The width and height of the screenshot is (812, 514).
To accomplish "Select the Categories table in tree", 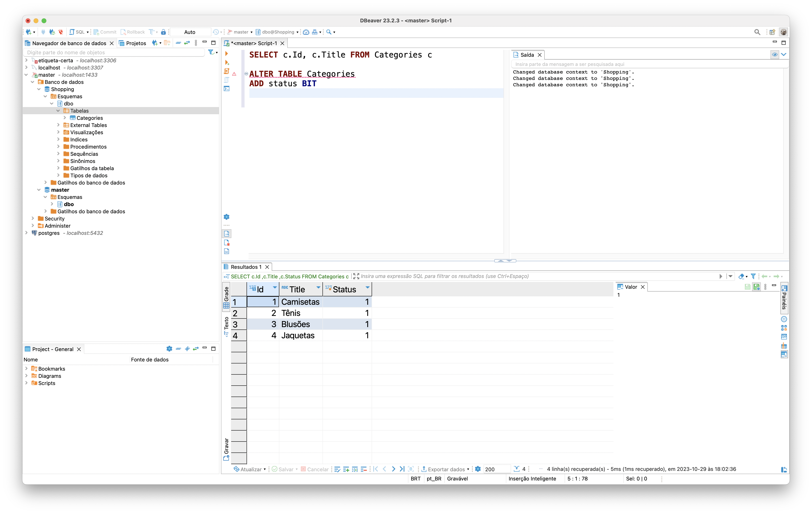I will (89, 118).
